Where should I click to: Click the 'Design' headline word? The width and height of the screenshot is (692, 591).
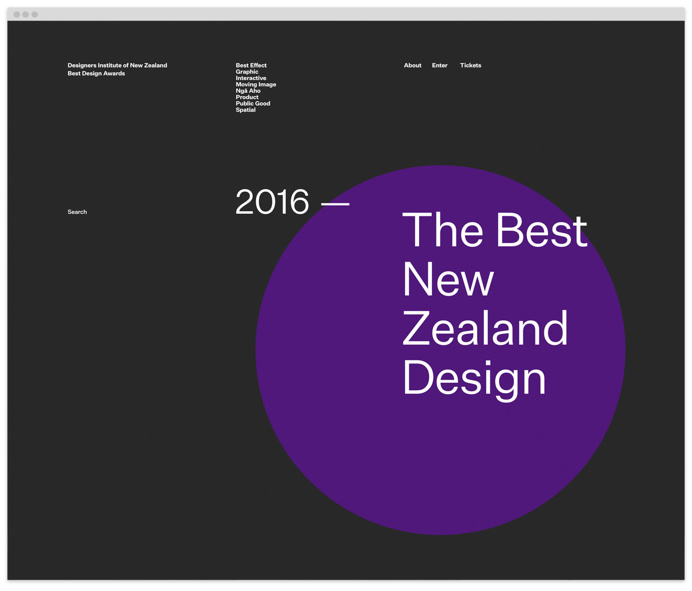click(x=474, y=380)
